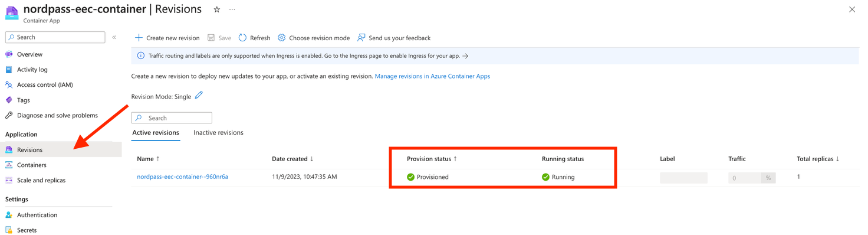Click the Refresh circular arrow icon
The height and width of the screenshot is (235, 868).
point(242,38)
